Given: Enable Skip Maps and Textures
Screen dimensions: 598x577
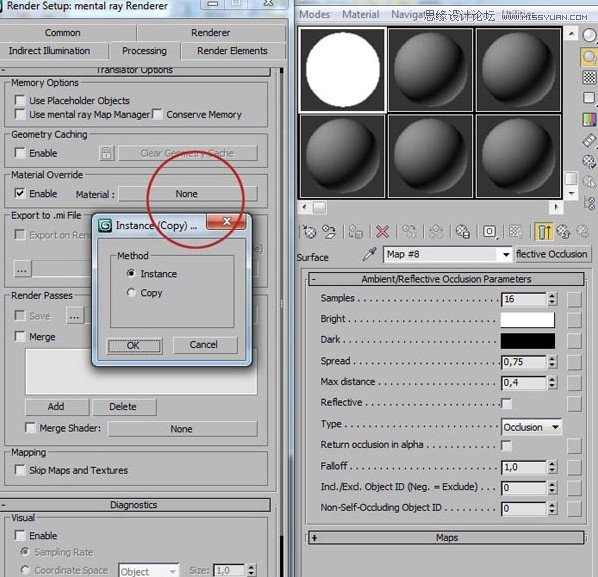Looking at the screenshot, I should (20, 470).
